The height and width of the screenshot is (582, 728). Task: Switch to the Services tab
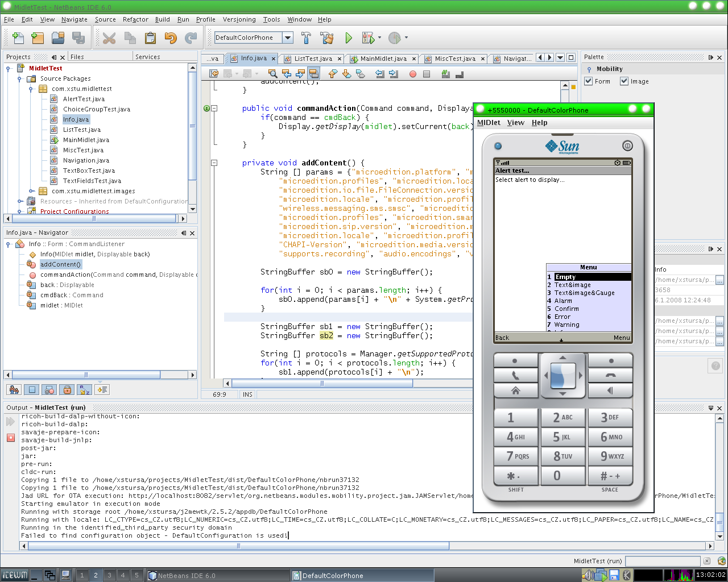click(148, 57)
